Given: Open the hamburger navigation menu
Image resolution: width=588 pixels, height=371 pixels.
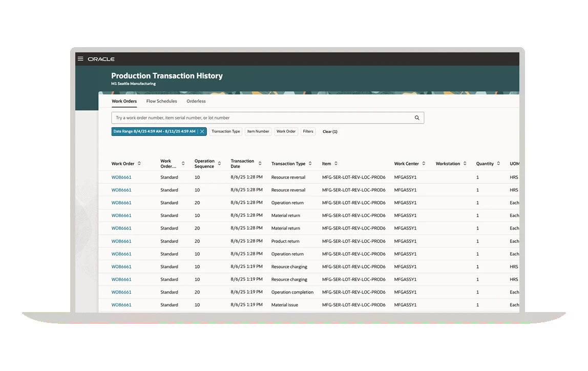Looking at the screenshot, I should pyautogui.click(x=80, y=59).
